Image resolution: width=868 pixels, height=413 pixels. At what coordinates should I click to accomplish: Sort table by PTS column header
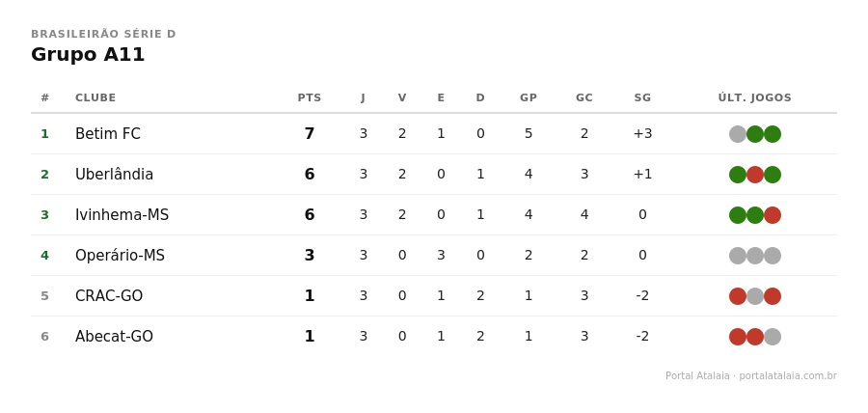(x=309, y=98)
